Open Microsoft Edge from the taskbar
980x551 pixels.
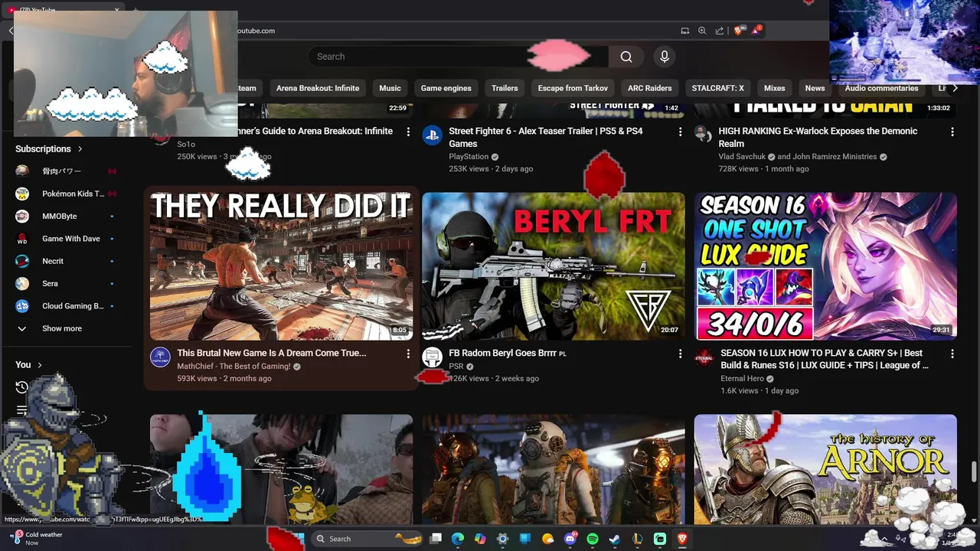pos(458,539)
